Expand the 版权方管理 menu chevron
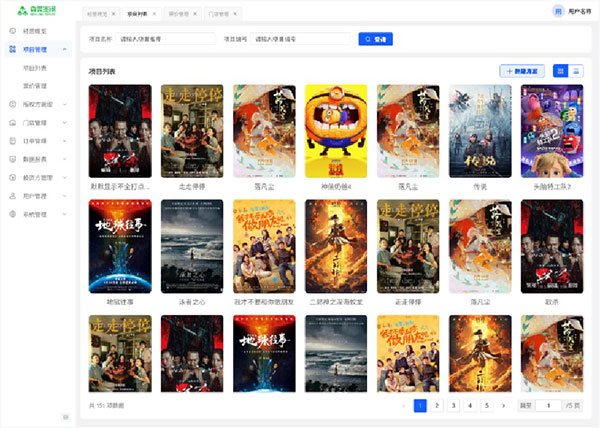Image resolution: width=600 pixels, height=428 pixels. tap(65, 103)
